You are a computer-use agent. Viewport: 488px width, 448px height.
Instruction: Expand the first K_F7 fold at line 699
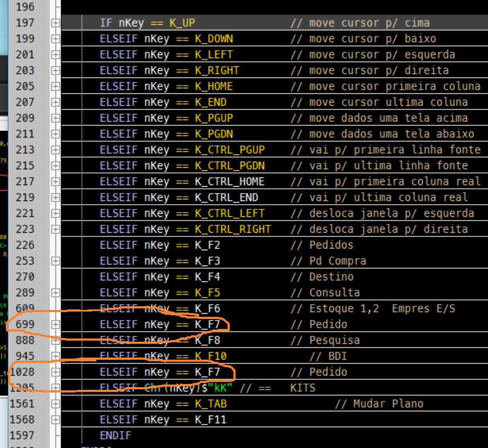(55, 324)
